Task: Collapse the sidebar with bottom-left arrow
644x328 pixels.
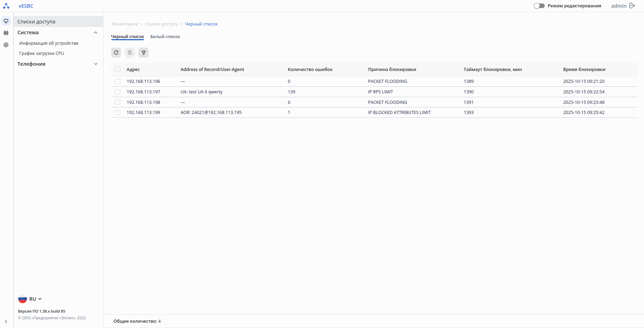Action: [x=6, y=321]
